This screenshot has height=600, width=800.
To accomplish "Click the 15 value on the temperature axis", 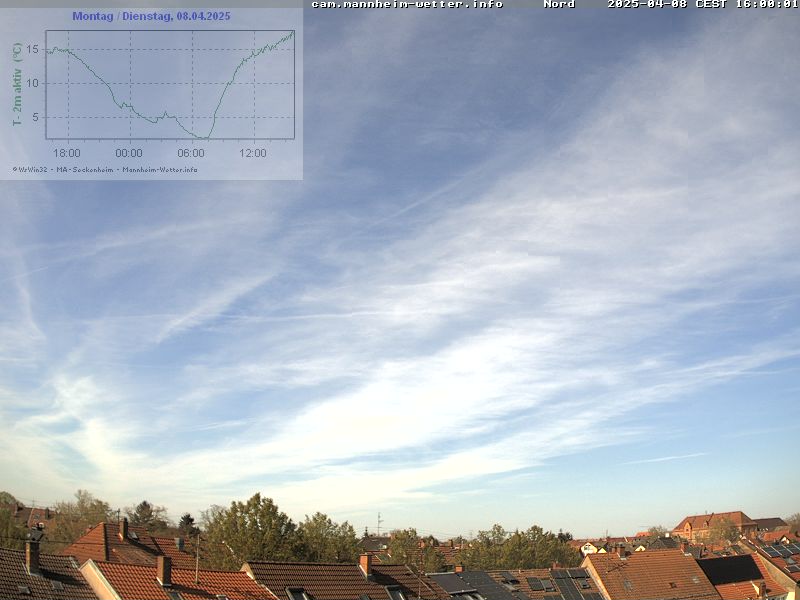I will click(x=33, y=49).
